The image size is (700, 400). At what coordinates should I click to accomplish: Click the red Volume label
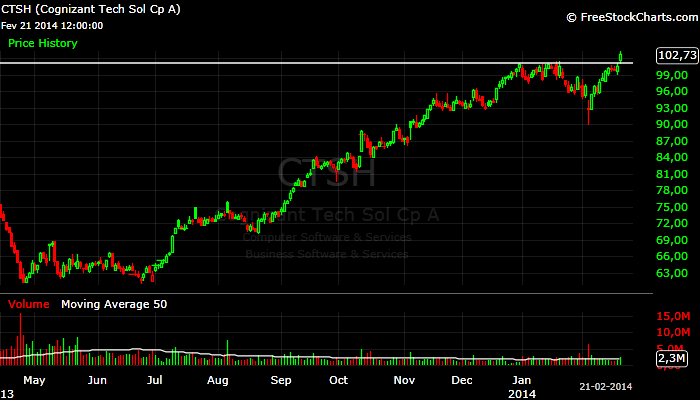(29, 304)
